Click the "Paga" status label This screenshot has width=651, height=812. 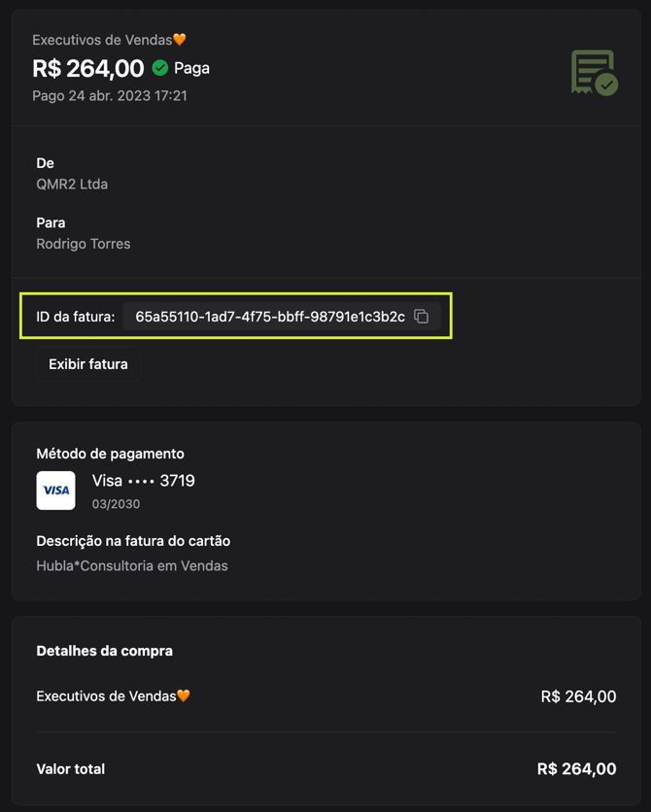pyautogui.click(x=191, y=68)
